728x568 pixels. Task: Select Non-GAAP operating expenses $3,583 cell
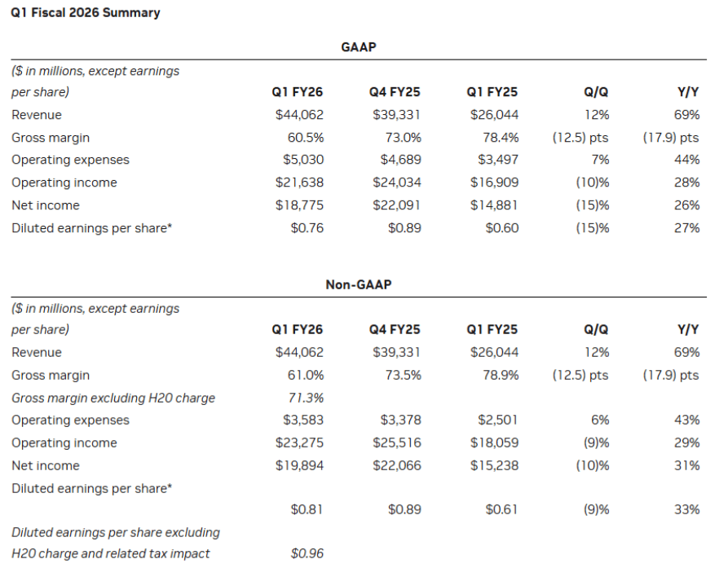303,420
